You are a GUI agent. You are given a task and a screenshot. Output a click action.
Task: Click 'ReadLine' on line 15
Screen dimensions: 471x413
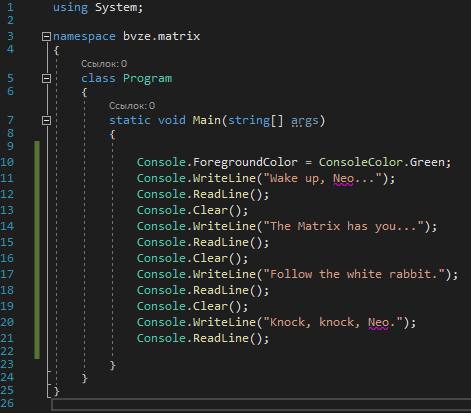pyautogui.click(x=221, y=242)
